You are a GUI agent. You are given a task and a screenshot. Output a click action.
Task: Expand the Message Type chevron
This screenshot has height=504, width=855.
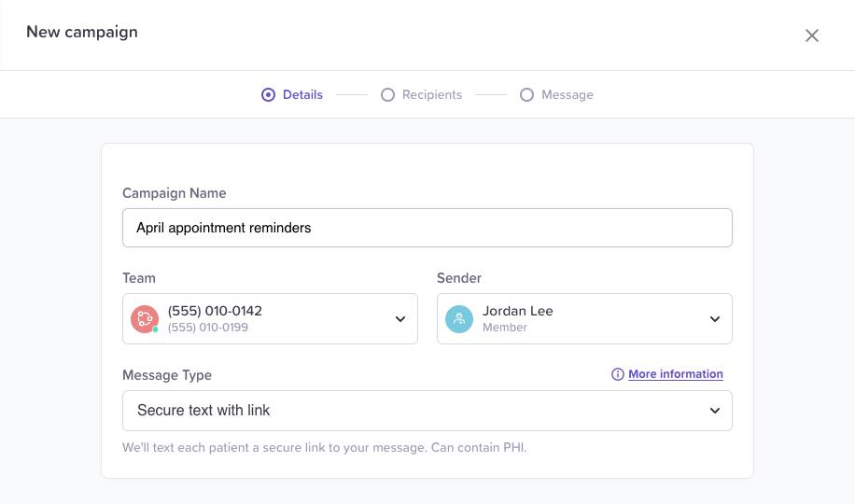pyautogui.click(x=715, y=411)
